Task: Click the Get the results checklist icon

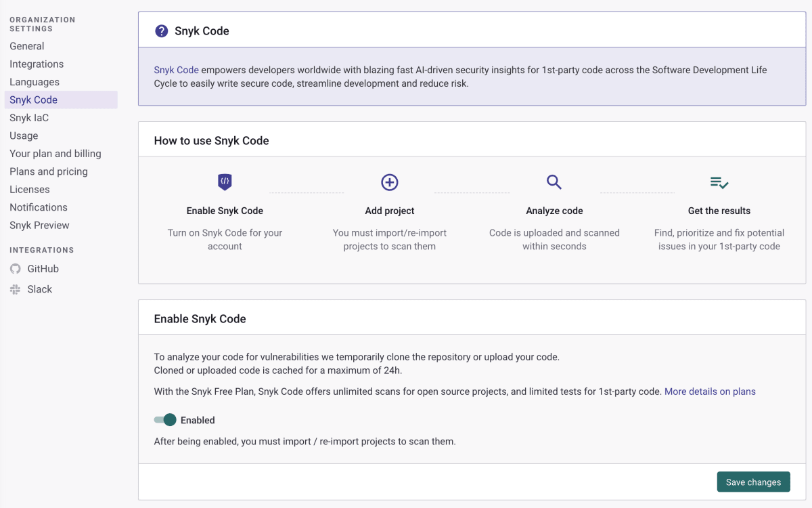Action: click(x=719, y=182)
